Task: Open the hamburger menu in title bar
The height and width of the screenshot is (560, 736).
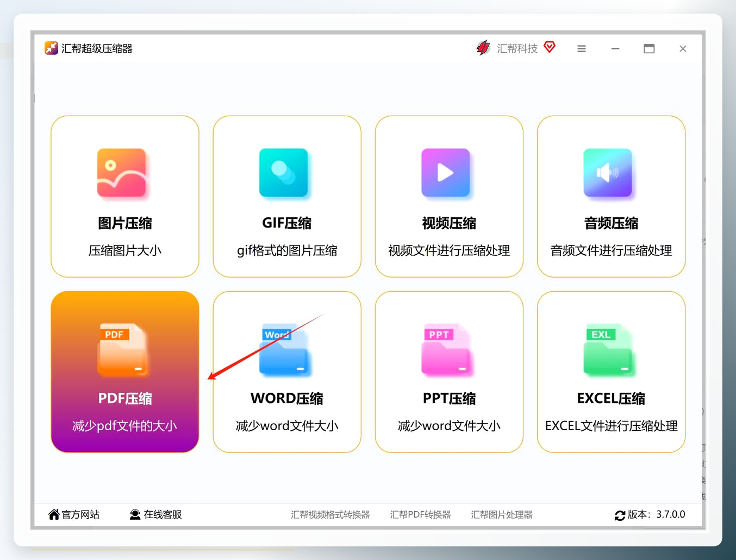Action: [x=582, y=49]
